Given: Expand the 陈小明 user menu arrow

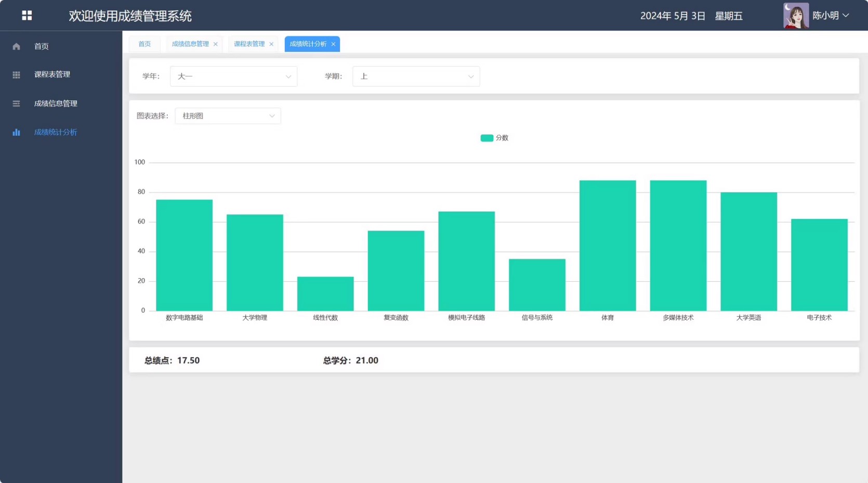Looking at the screenshot, I should [846, 16].
